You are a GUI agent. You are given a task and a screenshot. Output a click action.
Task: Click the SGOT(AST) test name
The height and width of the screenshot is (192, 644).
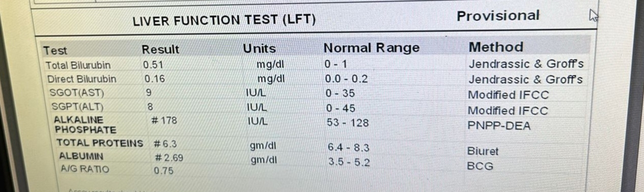pos(76,93)
